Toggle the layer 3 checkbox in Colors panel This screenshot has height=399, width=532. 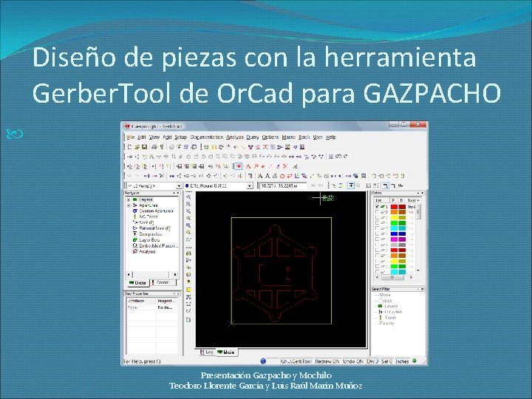pos(377,217)
